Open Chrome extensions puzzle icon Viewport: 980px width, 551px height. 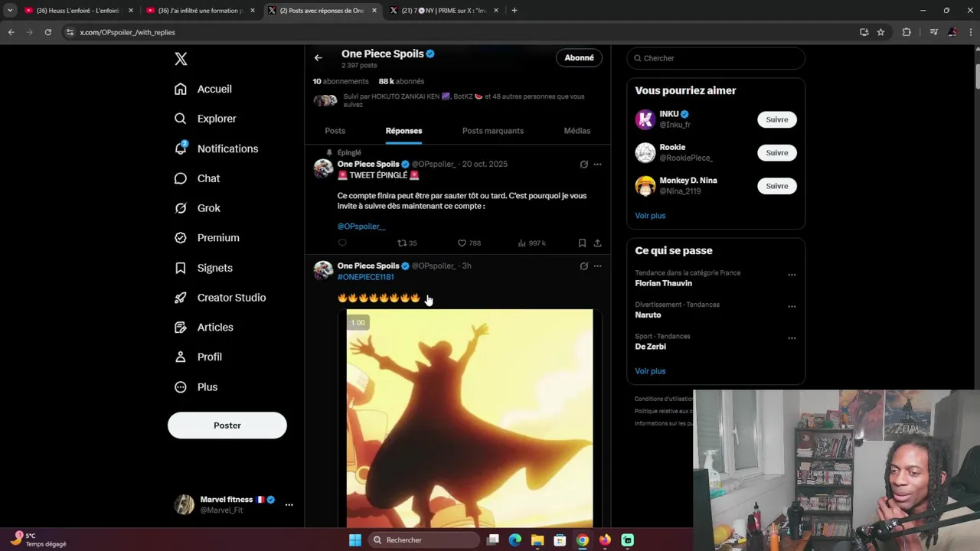tap(906, 32)
